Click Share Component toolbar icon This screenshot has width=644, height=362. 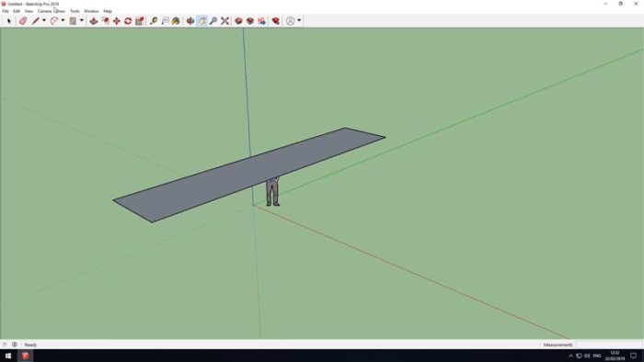pyautogui.click(x=261, y=21)
